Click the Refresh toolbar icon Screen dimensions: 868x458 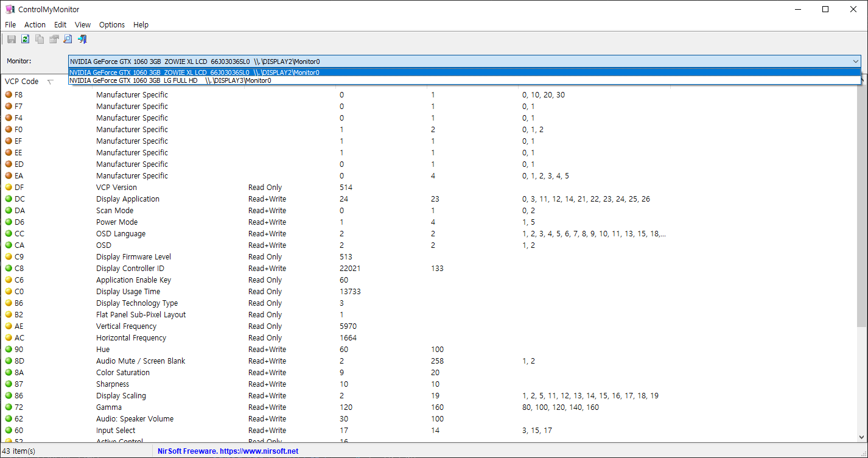pyautogui.click(x=26, y=40)
